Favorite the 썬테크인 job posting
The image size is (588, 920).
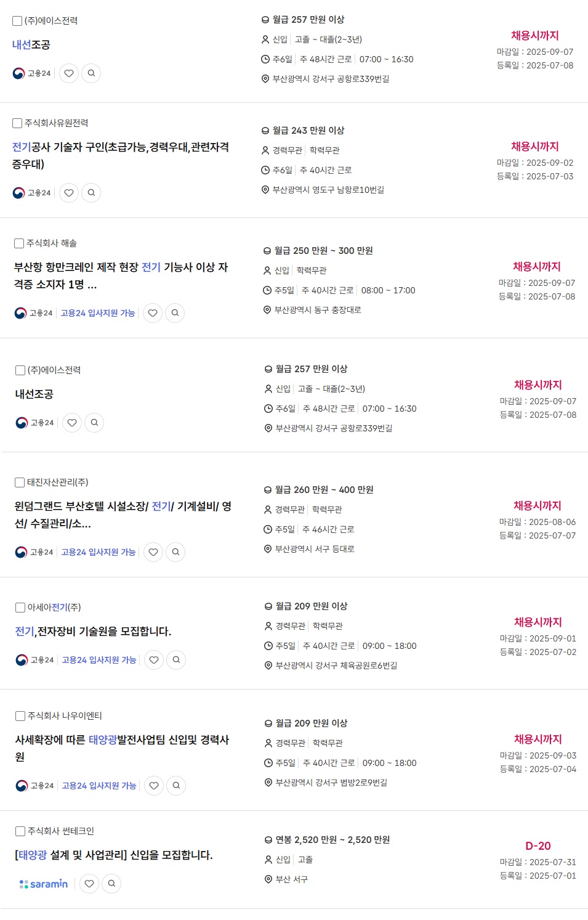tap(89, 884)
